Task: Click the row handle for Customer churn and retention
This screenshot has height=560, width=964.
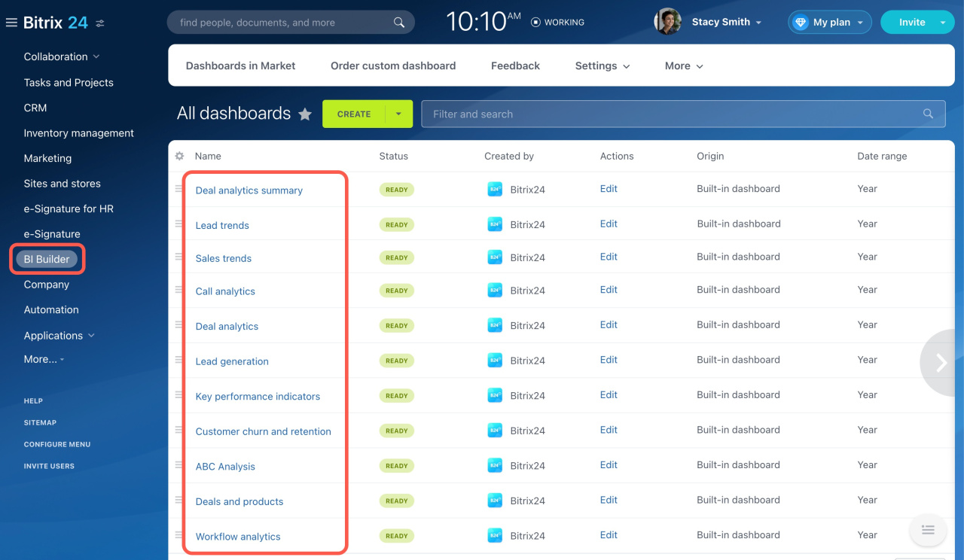Action: click(x=179, y=430)
